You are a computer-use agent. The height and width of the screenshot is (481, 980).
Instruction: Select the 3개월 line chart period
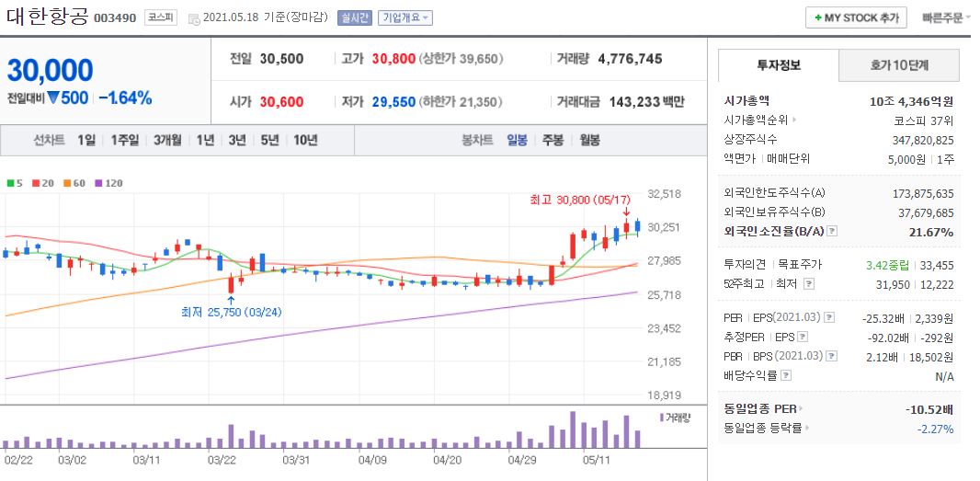[167, 140]
